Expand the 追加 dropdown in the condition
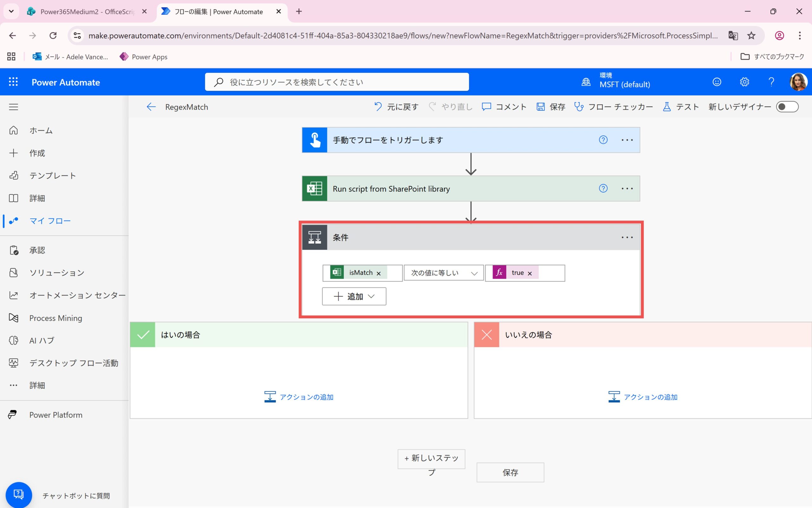The image size is (812, 508). click(x=354, y=296)
